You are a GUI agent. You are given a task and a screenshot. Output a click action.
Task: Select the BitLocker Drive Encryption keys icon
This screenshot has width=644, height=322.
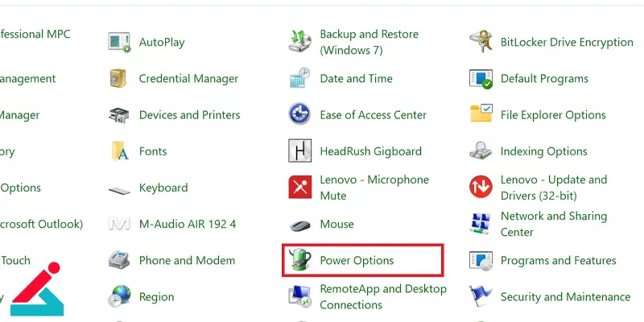(x=481, y=42)
